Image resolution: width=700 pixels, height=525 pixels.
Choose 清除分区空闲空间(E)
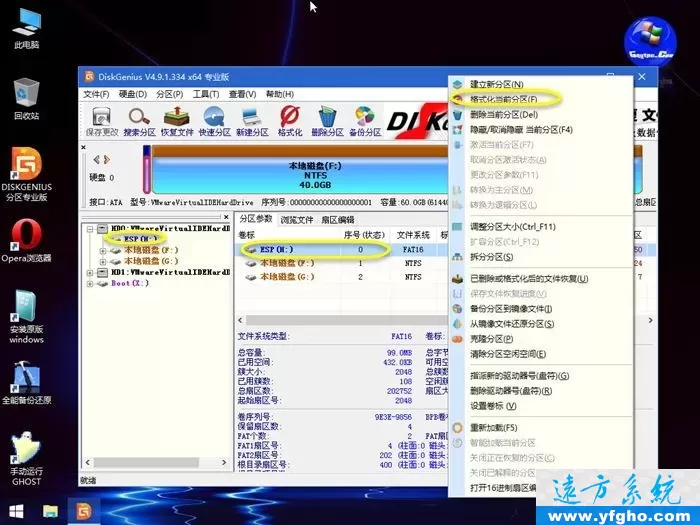tap(541, 354)
